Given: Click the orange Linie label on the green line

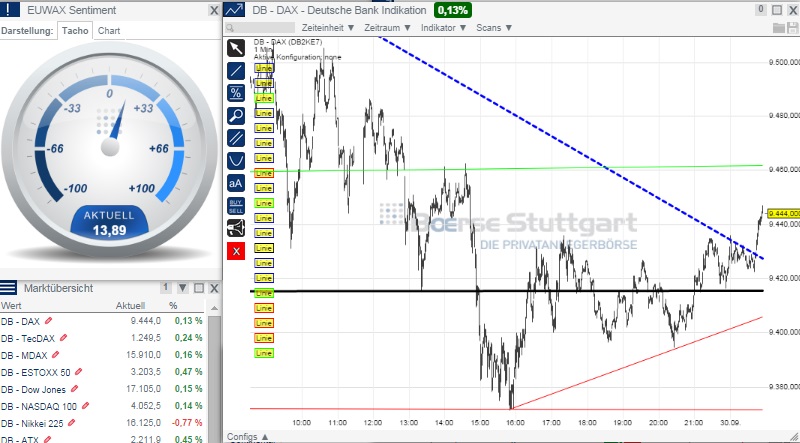Looking at the screenshot, I should (264, 173).
